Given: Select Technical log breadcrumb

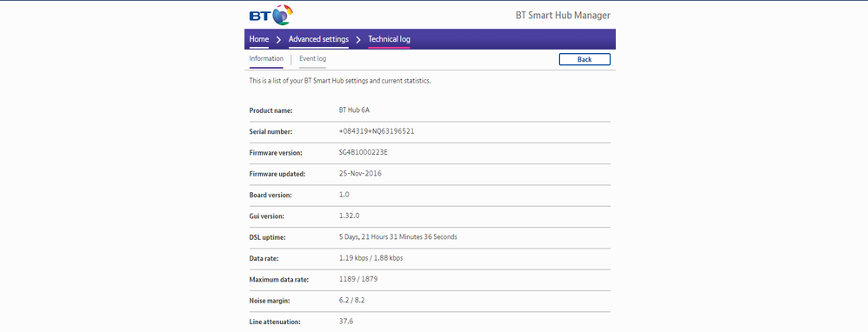Looking at the screenshot, I should (x=389, y=39).
